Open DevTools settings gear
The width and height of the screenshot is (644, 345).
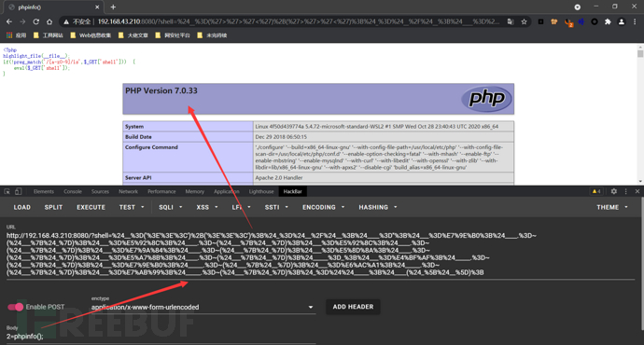click(x=613, y=191)
